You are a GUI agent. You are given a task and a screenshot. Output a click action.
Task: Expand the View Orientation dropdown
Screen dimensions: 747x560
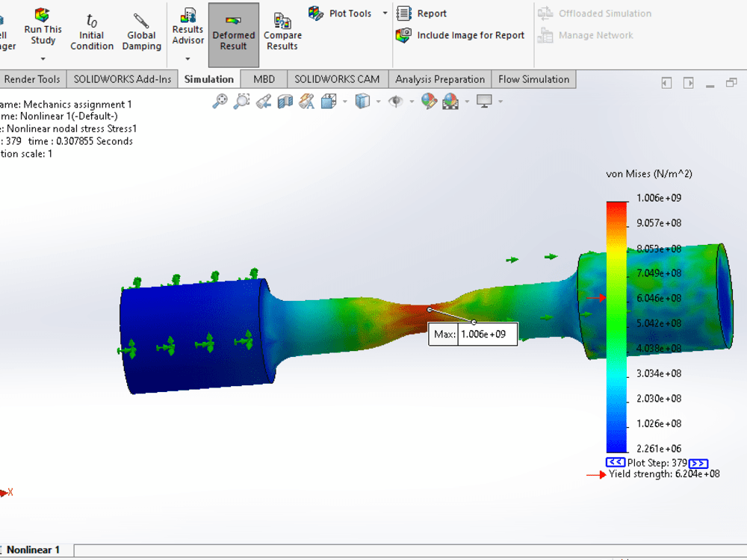coord(344,101)
